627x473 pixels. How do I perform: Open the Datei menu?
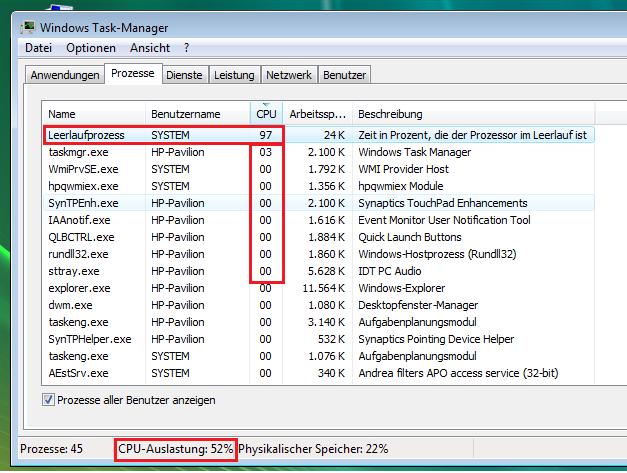click(38, 48)
